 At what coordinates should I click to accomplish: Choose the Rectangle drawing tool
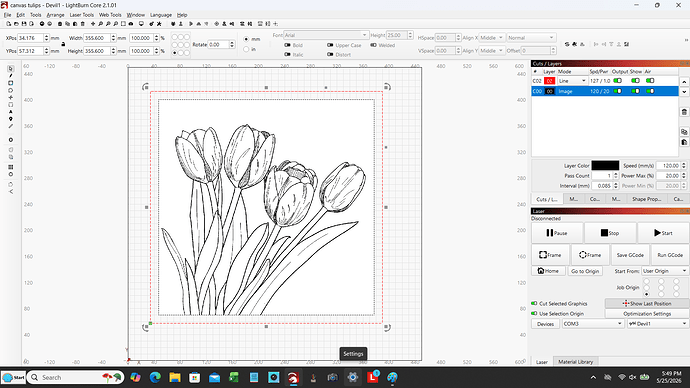11,83
